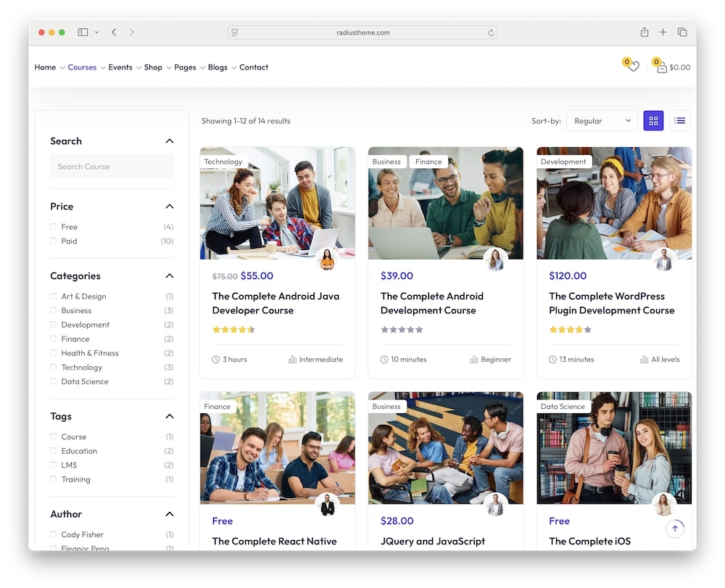
Task: Open instructor avatar on Android Development course card
Action: tap(495, 260)
